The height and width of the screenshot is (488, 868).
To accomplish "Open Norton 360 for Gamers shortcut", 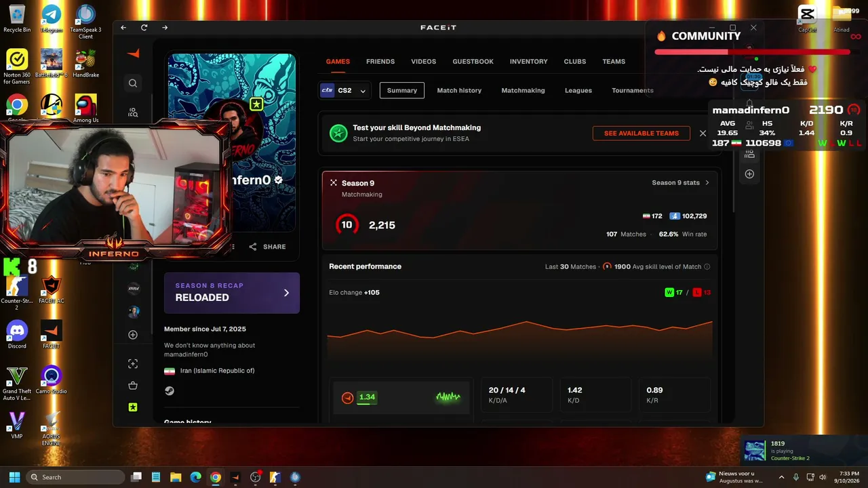I will pos(17,66).
